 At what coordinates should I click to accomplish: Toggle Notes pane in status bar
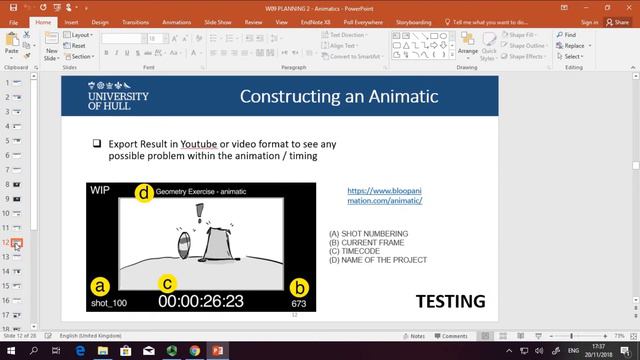[x=414, y=336]
